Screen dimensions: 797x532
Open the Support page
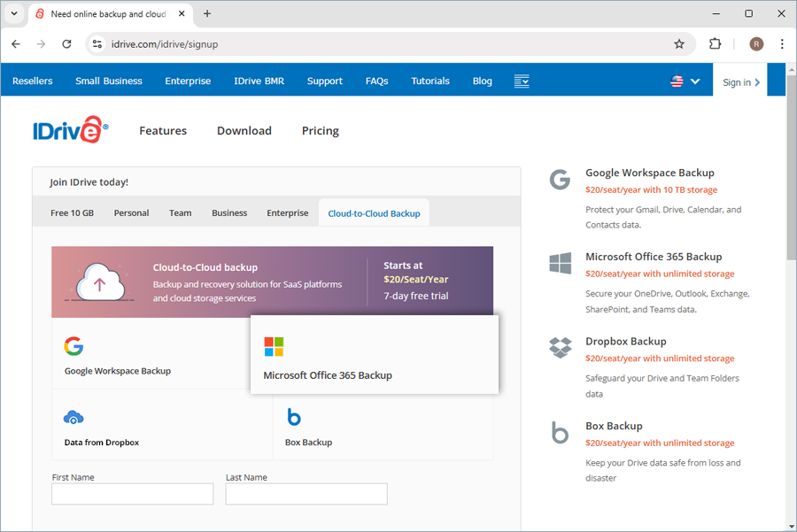(x=325, y=81)
